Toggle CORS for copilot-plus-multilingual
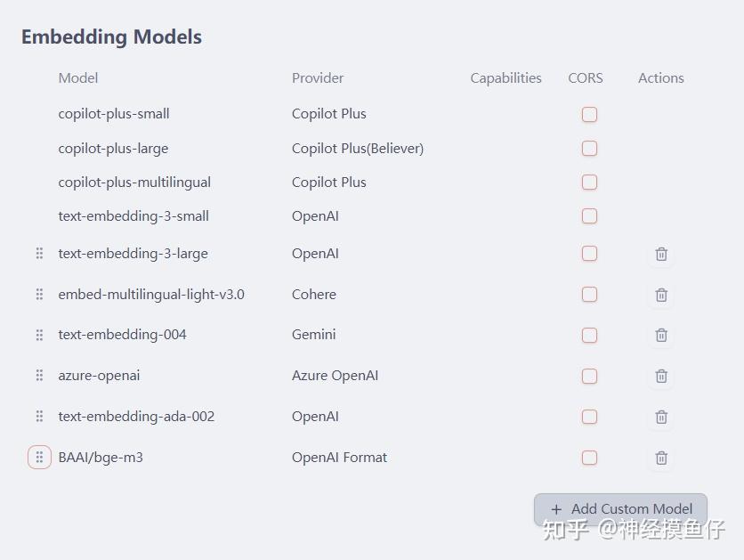744x560 pixels. (589, 183)
